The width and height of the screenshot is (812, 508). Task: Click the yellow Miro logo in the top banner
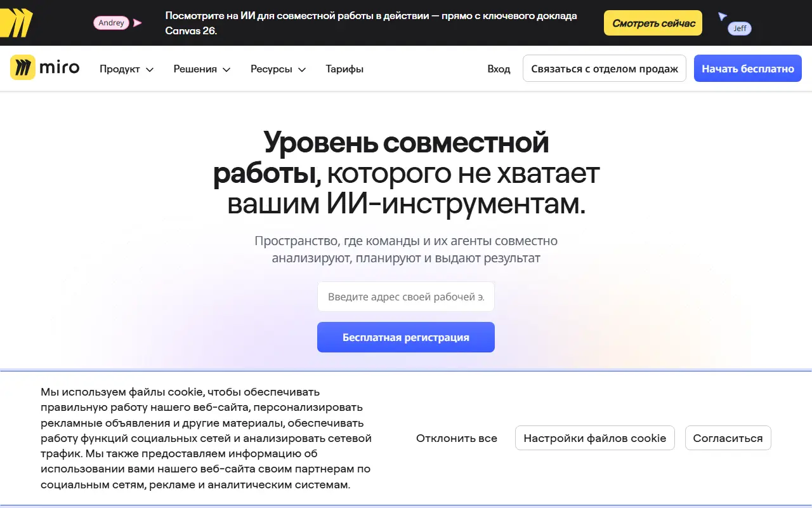(x=16, y=23)
